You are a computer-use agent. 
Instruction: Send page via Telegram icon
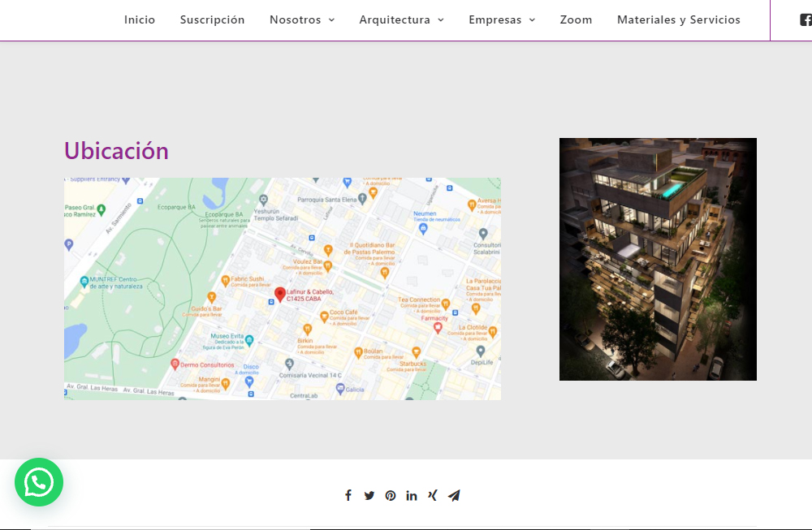click(454, 495)
